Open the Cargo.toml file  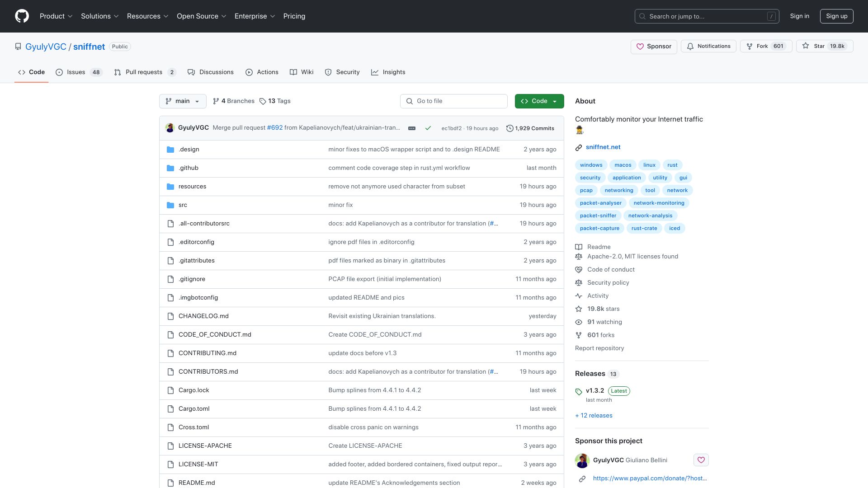pyautogui.click(x=194, y=409)
